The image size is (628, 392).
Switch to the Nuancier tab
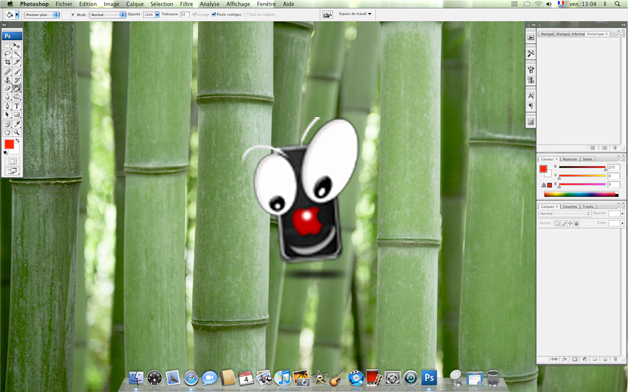570,159
